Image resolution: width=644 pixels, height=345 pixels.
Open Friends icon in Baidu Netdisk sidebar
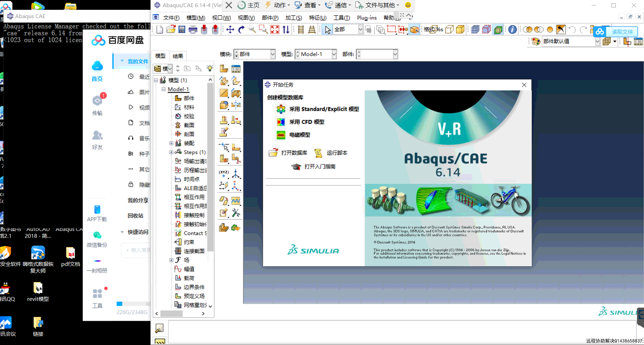(x=97, y=136)
